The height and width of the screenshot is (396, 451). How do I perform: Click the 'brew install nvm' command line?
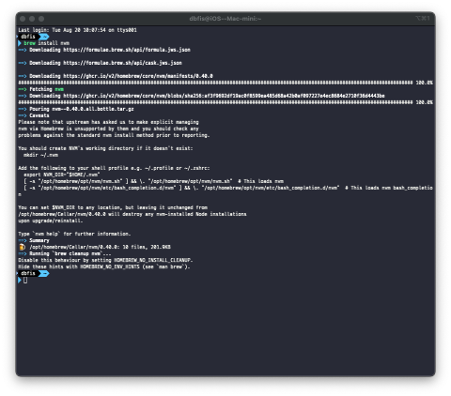pos(46,43)
